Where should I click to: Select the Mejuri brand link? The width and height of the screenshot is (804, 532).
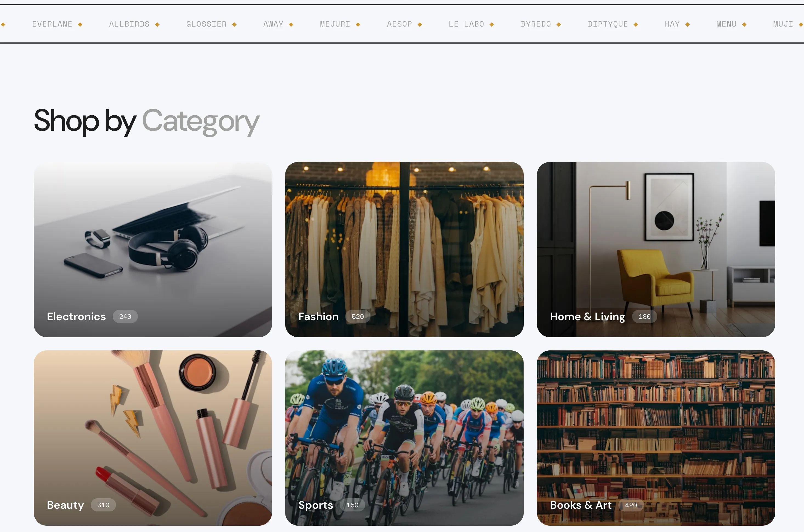coord(335,24)
